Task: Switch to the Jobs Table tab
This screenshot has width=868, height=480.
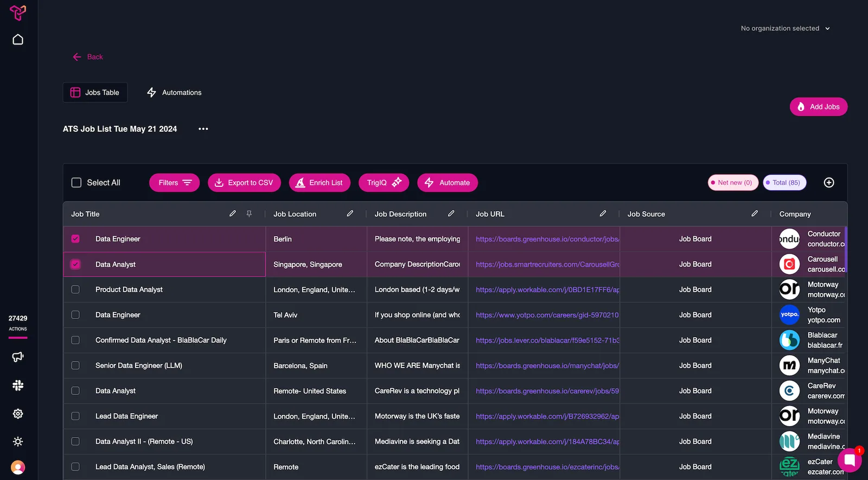Action: [95, 92]
